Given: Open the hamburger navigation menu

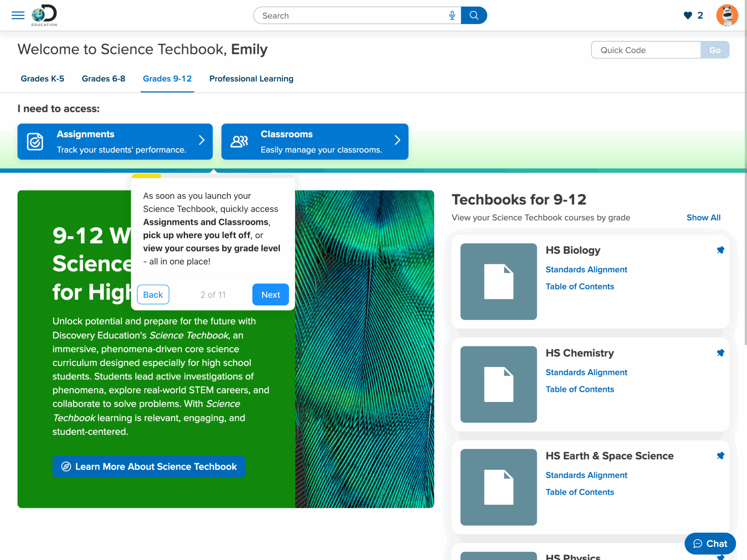Looking at the screenshot, I should (x=18, y=15).
